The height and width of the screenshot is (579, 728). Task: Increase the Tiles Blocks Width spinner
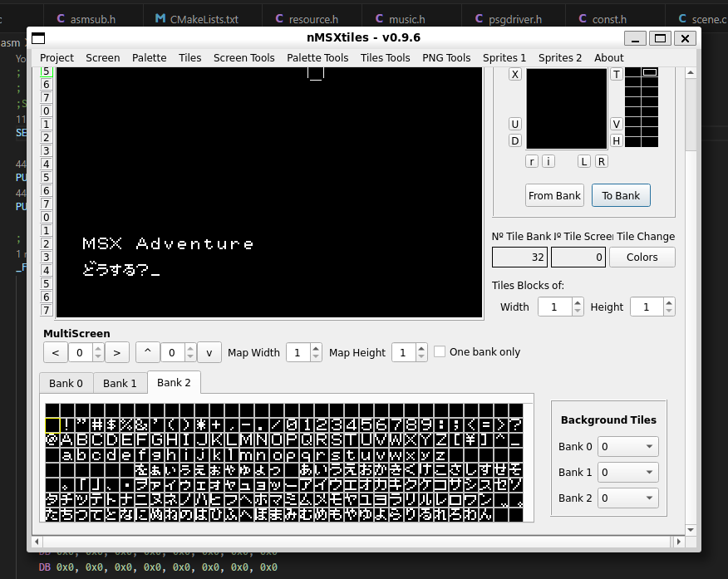578,302
